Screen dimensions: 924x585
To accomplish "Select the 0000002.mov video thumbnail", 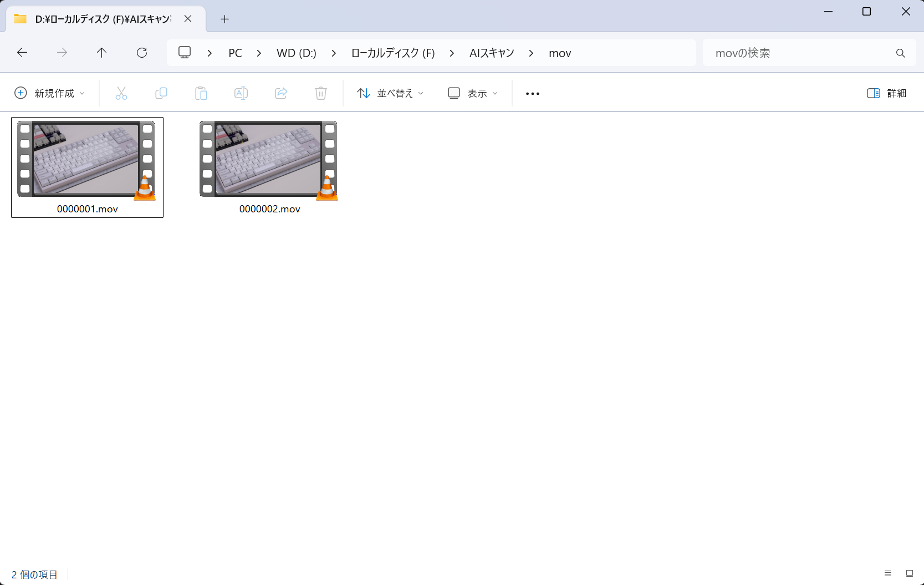I will pos(269,160).
